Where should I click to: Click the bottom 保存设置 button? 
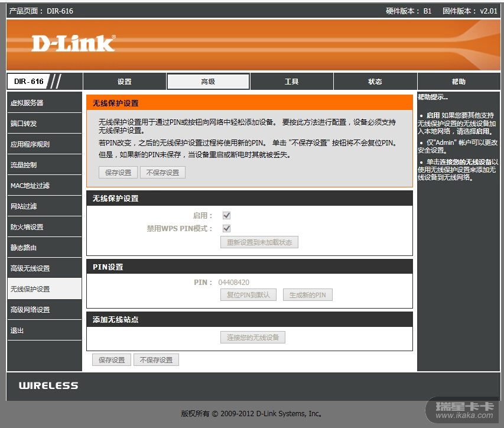(112, 360)
